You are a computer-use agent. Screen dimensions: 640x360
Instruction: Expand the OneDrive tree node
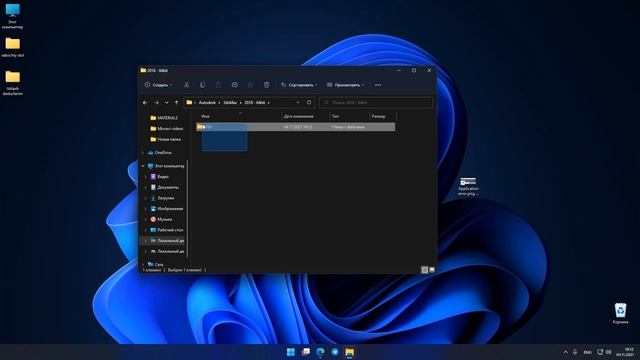click(143, 153)
